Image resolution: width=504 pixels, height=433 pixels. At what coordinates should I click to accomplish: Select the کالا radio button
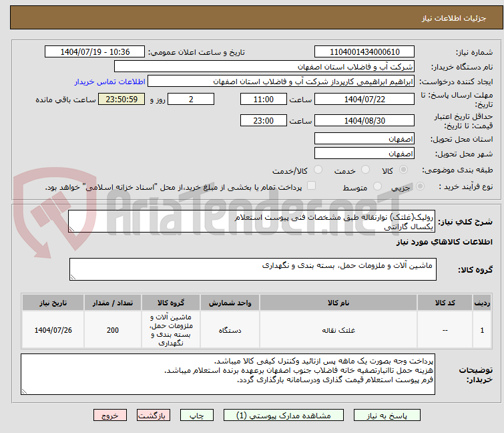click(x=403, y=170)
